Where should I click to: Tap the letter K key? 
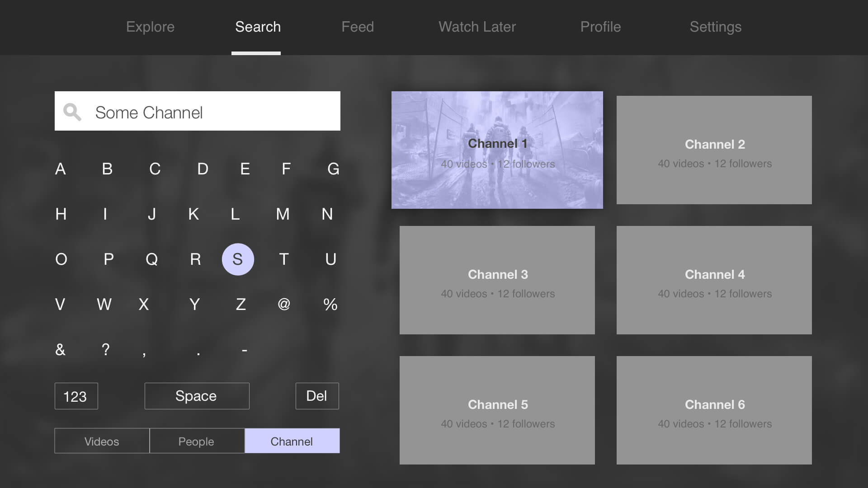193,214
